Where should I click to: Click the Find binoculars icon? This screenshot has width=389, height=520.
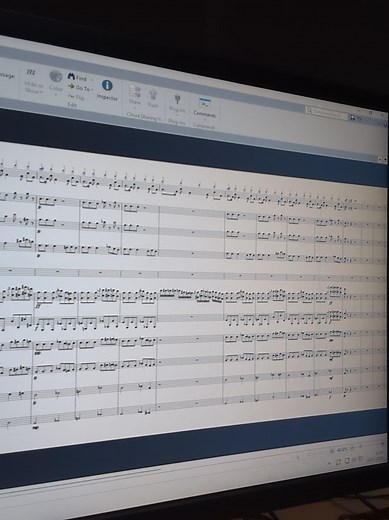[x=71, y=76]
